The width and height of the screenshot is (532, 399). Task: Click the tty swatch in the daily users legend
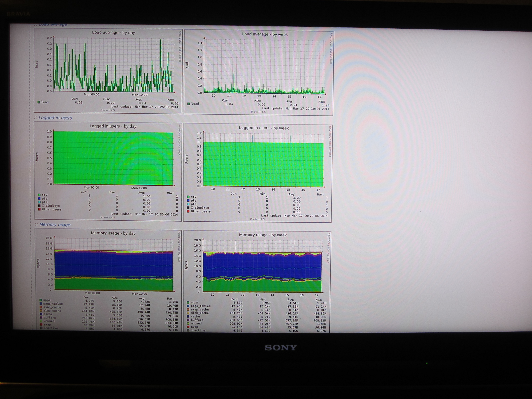39,195
